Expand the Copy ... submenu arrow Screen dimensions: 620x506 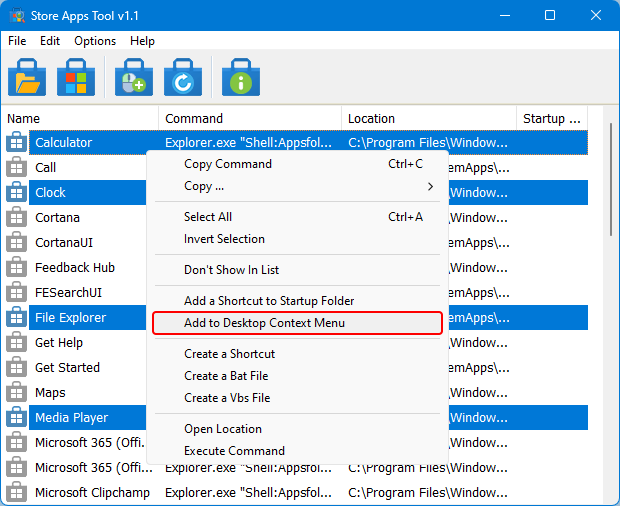point(431,186)
